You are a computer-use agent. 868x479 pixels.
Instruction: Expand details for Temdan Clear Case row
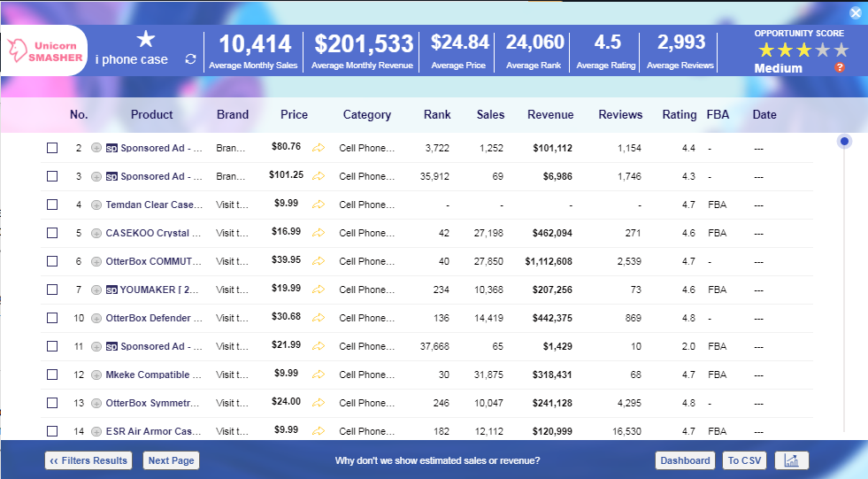click(x=96, y=205)
